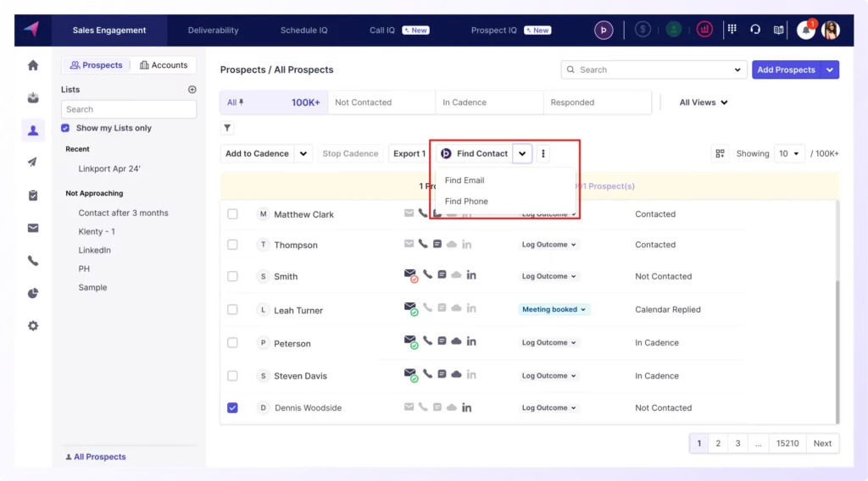Viewport: 868px width, 481px height.
Task: Click the Add Prospects button
Action: click(786, 69)
